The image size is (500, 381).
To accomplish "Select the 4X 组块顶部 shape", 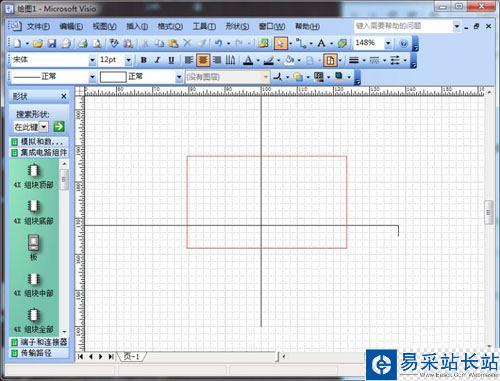I will pyautogui.click(x=34, y=177).
